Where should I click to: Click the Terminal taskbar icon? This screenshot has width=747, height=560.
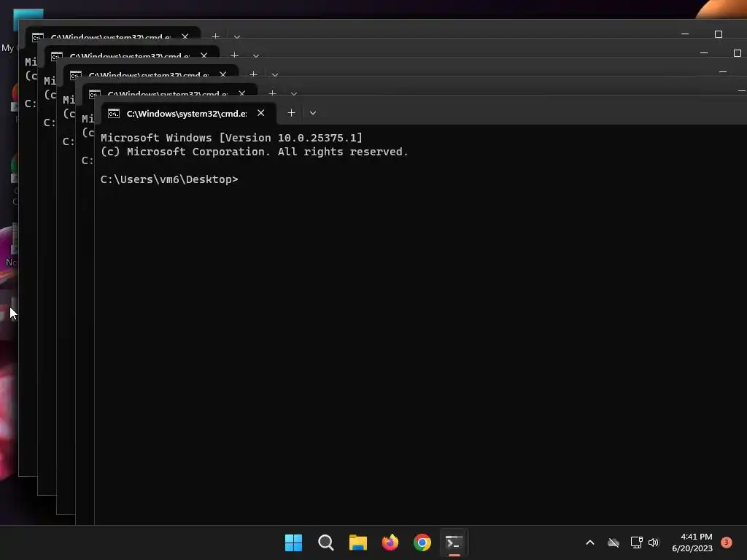tap(454, 542)
